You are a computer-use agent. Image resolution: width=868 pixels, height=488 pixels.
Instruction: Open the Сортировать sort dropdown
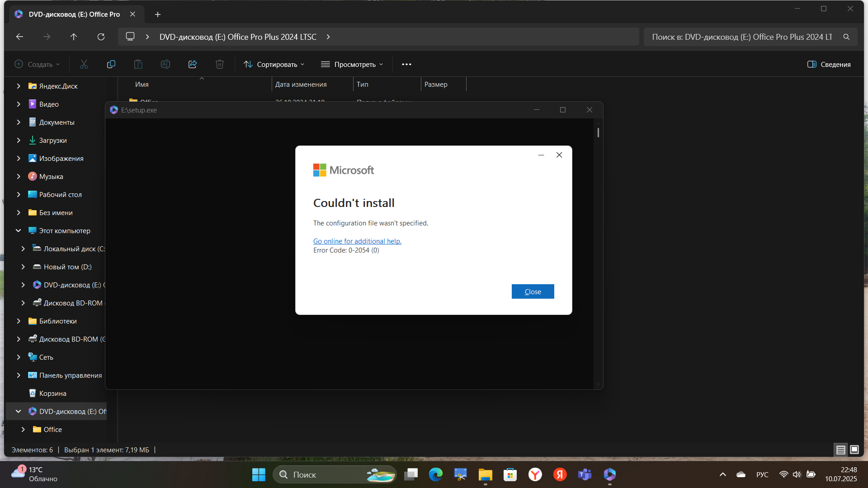pyautogui.click(x=274, y=64)
